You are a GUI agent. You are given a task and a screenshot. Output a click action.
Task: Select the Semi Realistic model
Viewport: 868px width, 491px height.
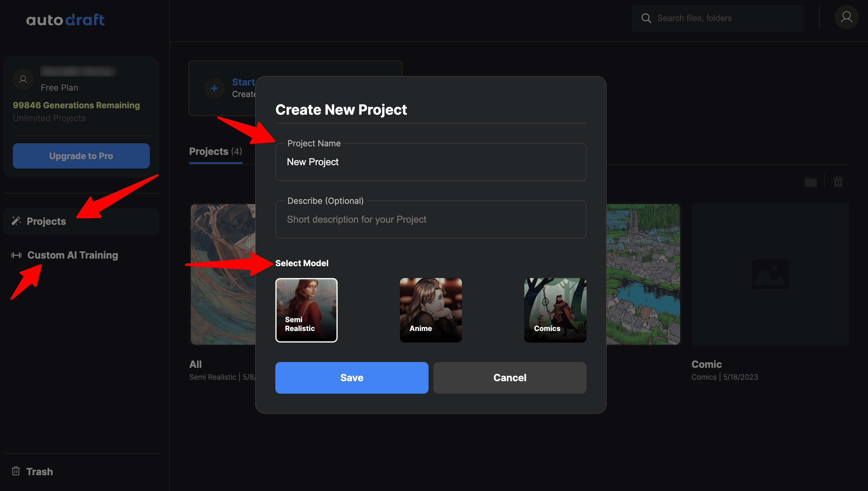click(306, 310)
